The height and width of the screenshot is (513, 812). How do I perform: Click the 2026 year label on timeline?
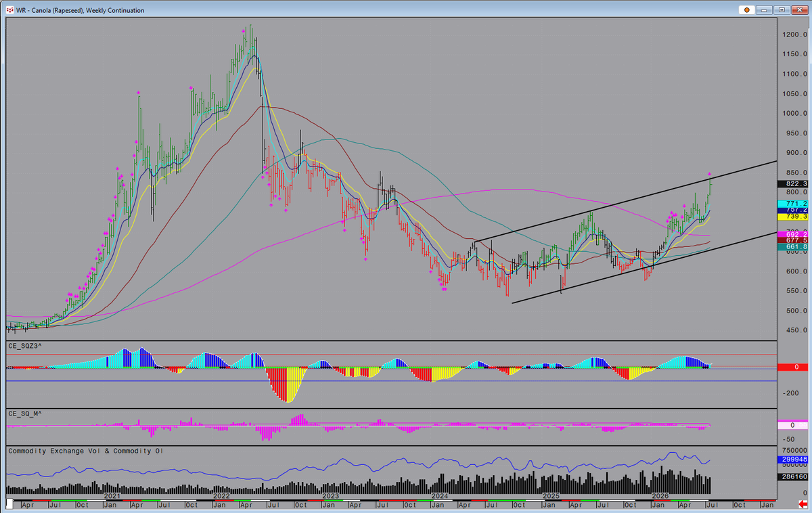(x=660, y=496)
